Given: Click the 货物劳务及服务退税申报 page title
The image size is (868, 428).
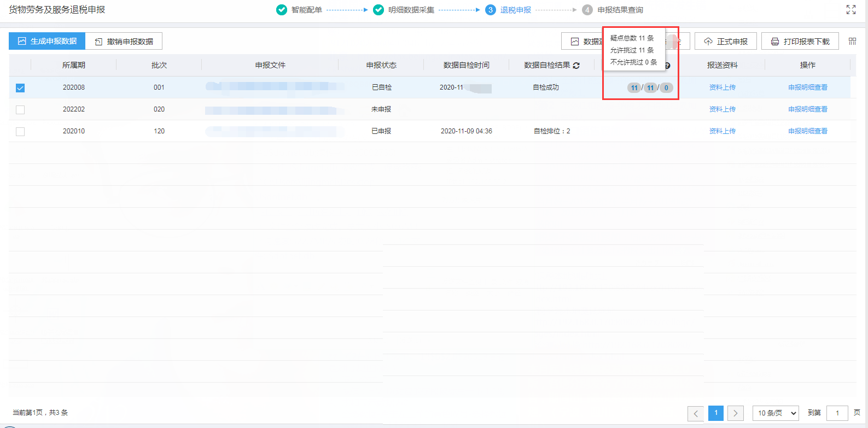Looking at the screenshot, I should pos(57,10).
